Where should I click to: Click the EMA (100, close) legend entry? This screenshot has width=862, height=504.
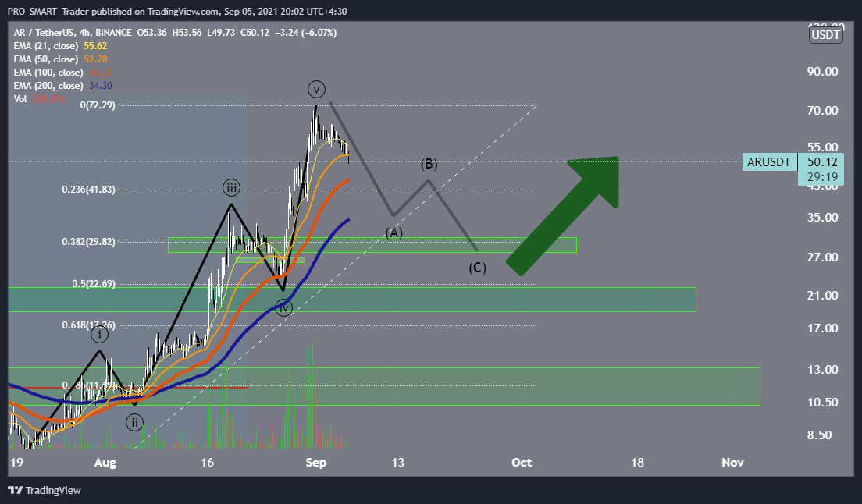(x=63, y=73)
